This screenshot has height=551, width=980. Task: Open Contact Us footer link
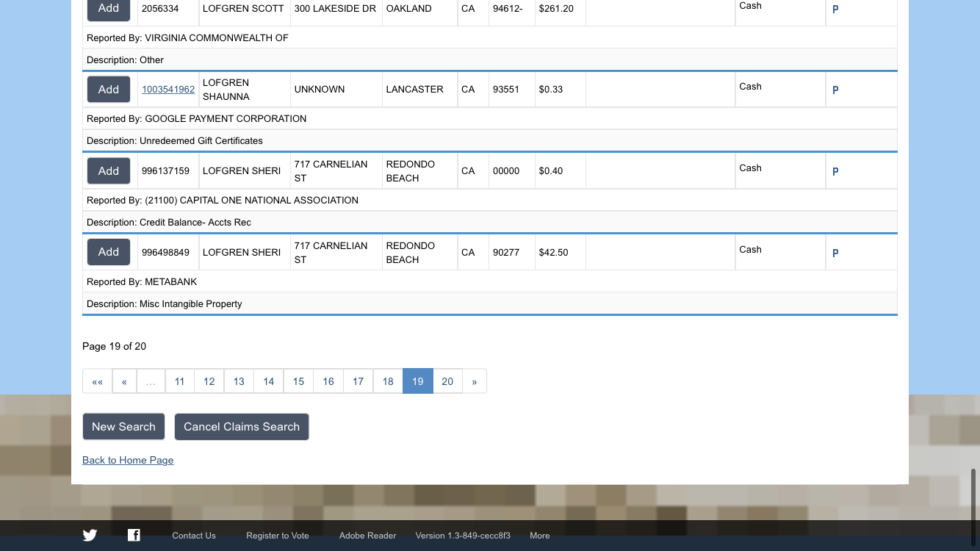click(194, 536)
